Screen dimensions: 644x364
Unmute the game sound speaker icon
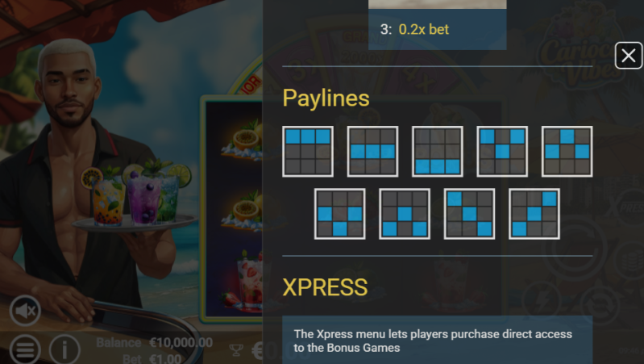25,311
